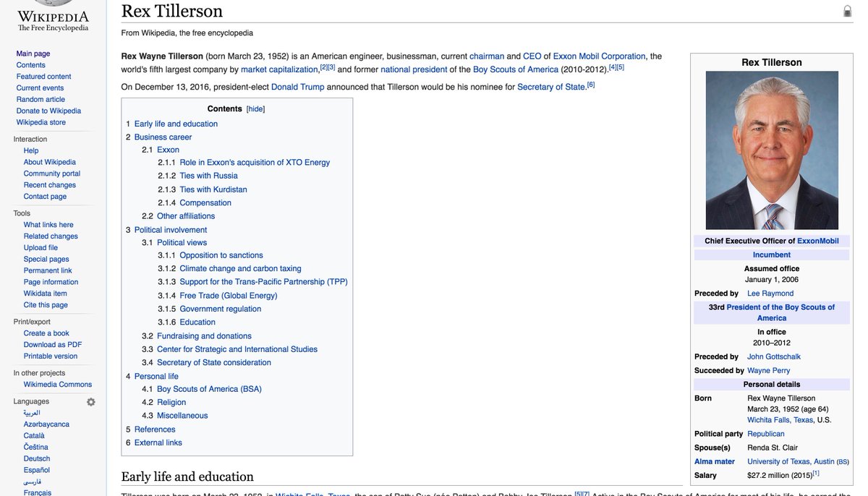Open the Contact page link
The height and width of the screenshot is (496, 868).
click(x=45, y=197)
